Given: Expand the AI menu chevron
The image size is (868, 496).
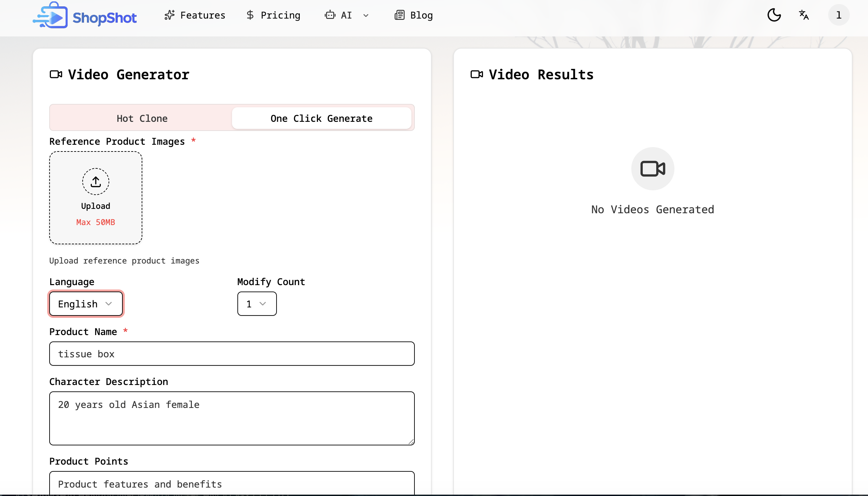Looking at the screenshot, I should [x=366, y=15].
